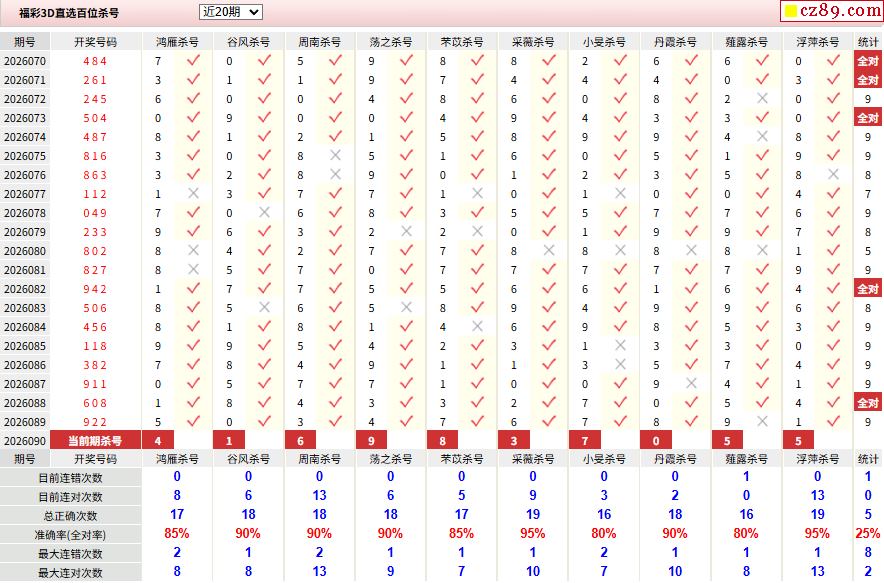Select the 采薇杀号 header above row 2026070
Image resolution: width=884 pixels, height=583 pixels.
pos(533,42)
